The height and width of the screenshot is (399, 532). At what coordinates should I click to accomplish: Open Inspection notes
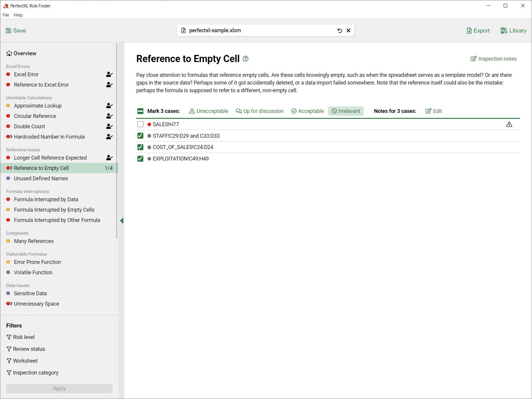pyautogui.click(x=494, y=59)
